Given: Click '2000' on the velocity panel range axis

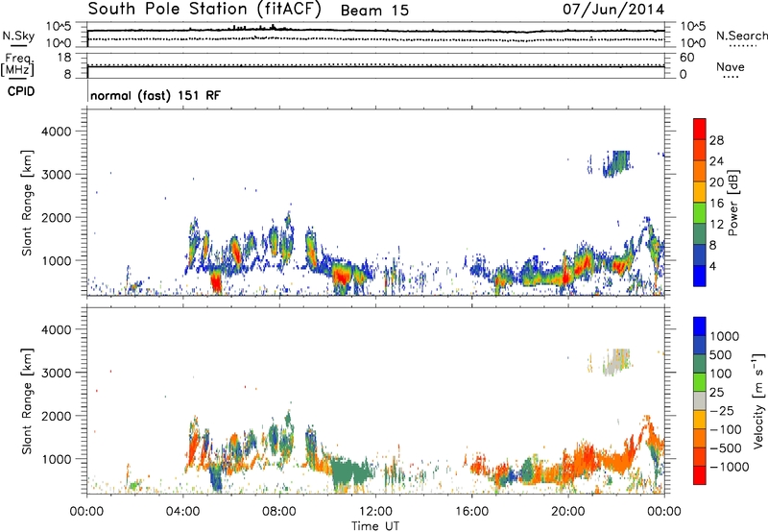Looking at the screenshot, I should point(57,416).
